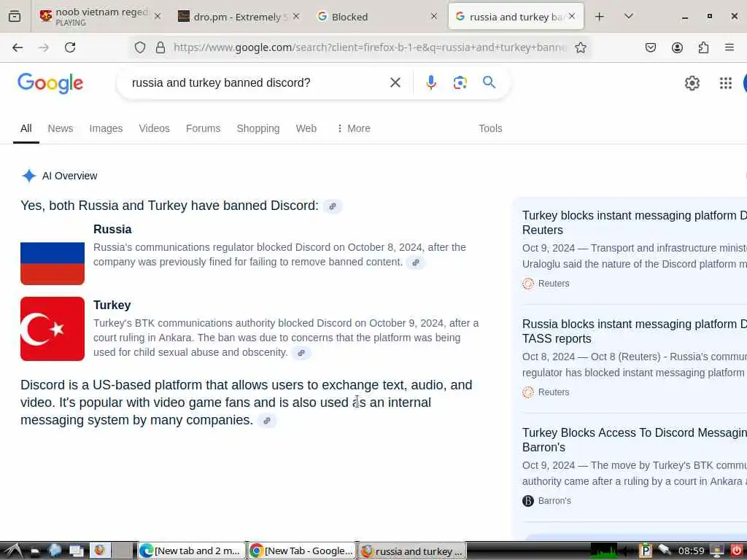Open source link after Turkey paragraph
The height and width of the screenshot is (560, 747).
click(301, 353)
